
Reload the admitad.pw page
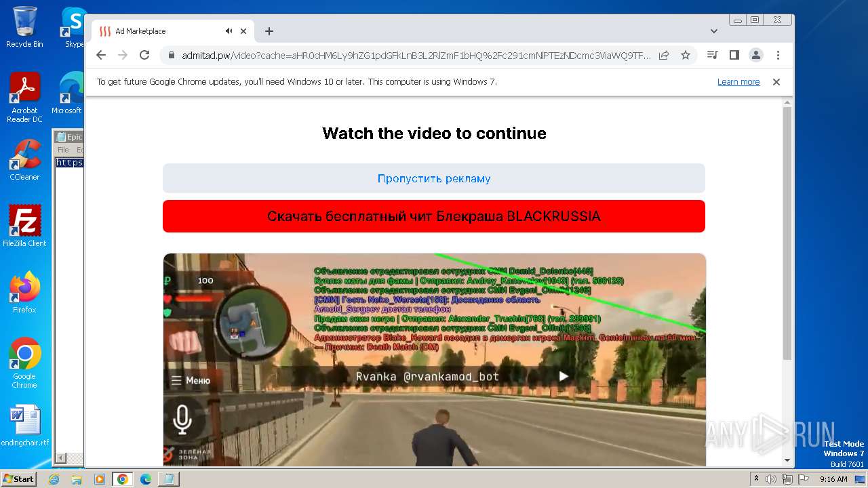(144, 55)
